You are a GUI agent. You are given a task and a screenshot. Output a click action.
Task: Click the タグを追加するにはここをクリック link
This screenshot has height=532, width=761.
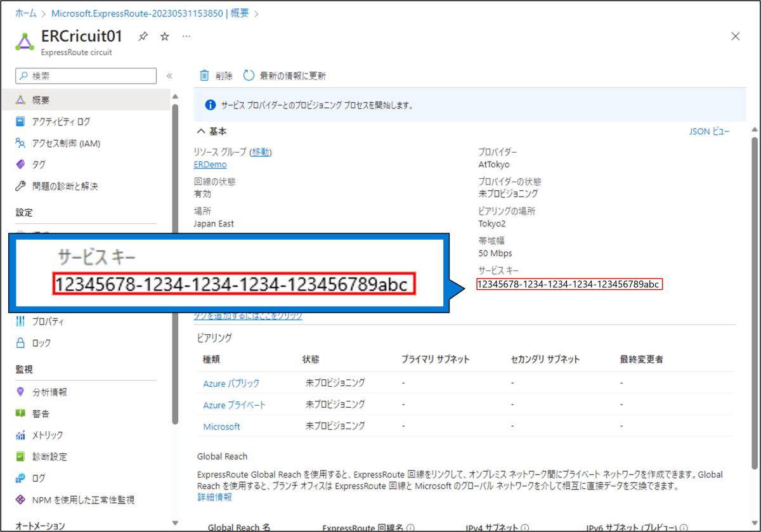coord(248,316)
